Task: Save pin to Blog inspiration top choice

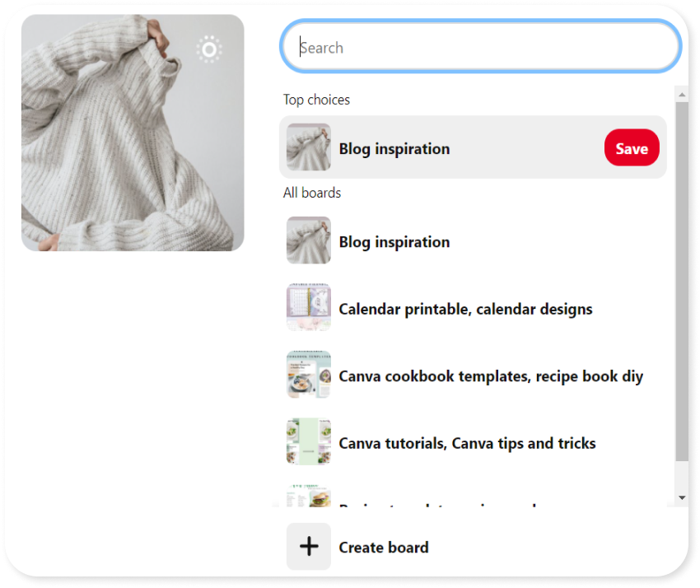Action: 632,147
